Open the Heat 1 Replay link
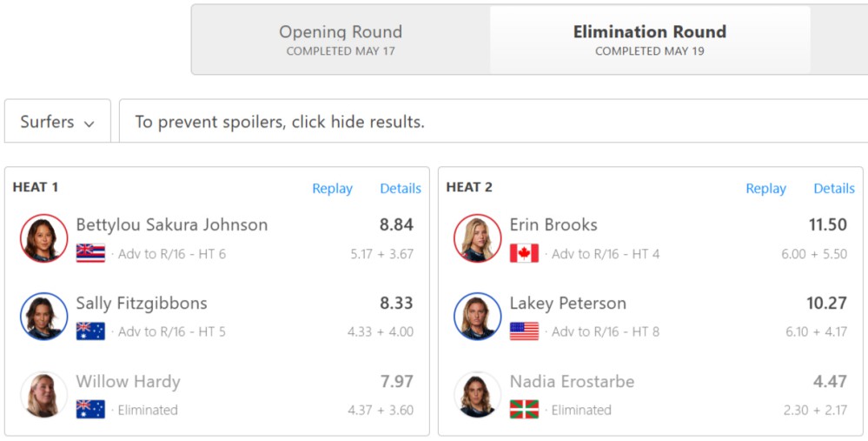 [x=332, y=189]
